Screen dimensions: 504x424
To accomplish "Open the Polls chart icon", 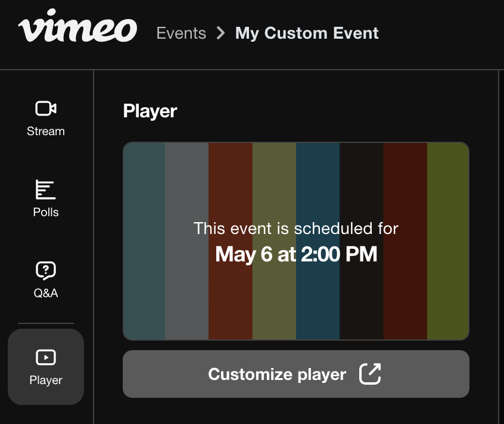I will click(x=46, y=189).
